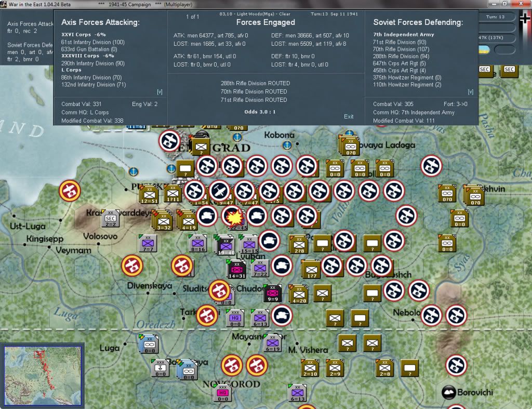Select the Soviet 2=8 unit counter
The image size is (532, 409).
(384, 368)
